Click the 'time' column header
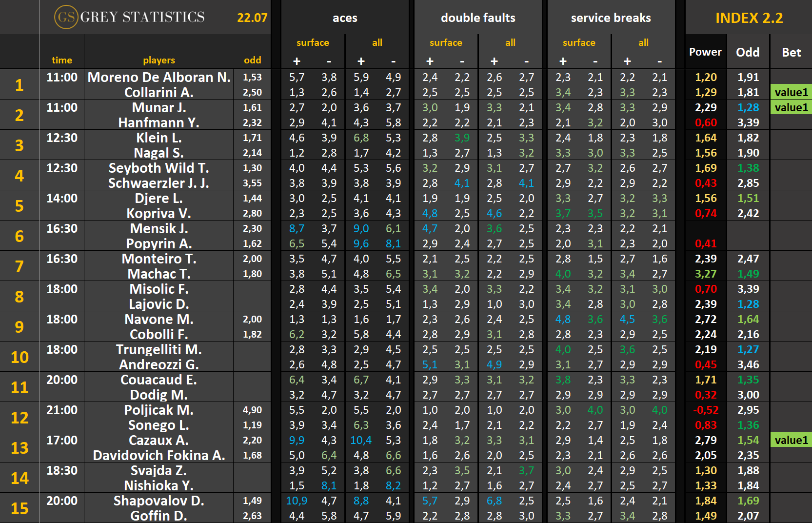Viewport: 812px width, 523px height. pos(62,60)
